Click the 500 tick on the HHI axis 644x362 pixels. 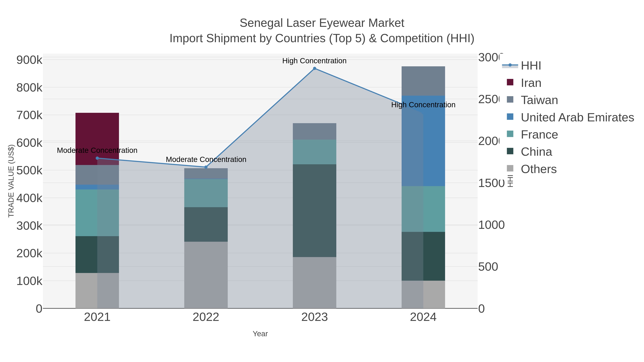(x=488, y=267)
